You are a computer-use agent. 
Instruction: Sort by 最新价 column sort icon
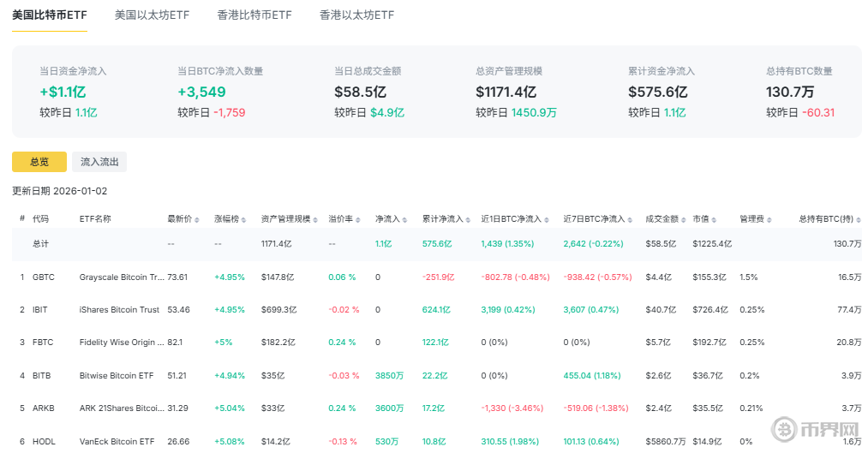197,219
